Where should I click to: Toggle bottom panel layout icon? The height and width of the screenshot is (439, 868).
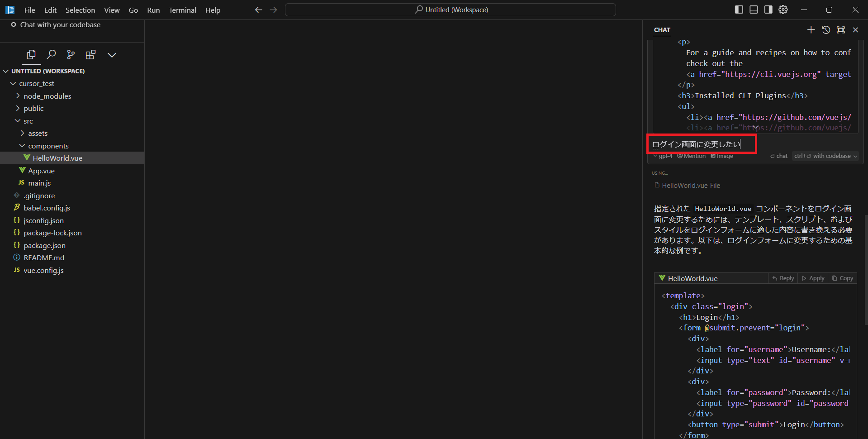click(754, 10)
